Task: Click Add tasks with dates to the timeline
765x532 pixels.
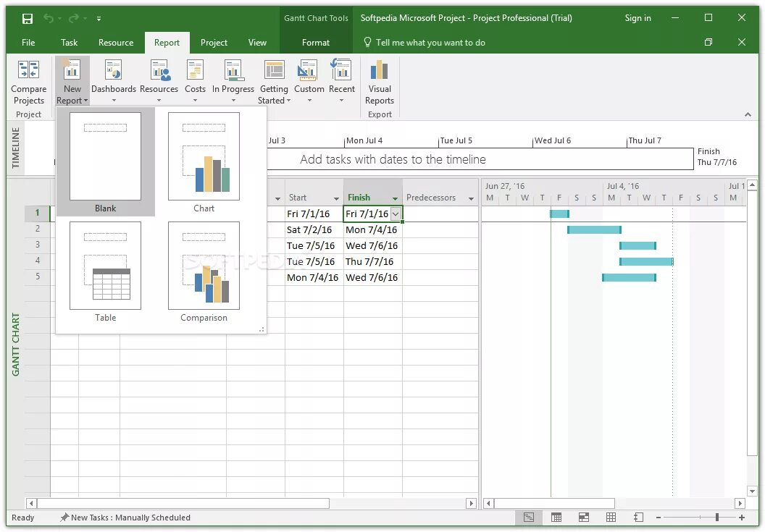Action: pyautogui.click(x=393, y=159)
